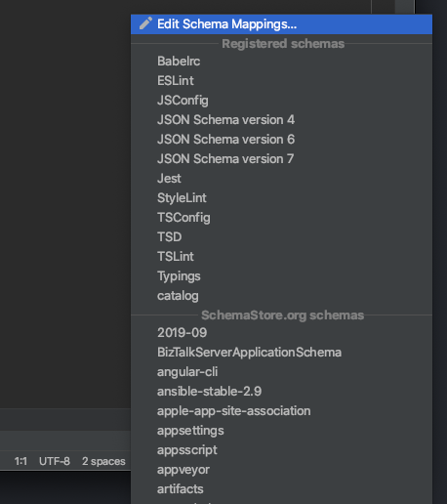The width and height of the screenshot is (447, 504).
Task: Select JSConfig from registered schemas
Action: (281, 101)
